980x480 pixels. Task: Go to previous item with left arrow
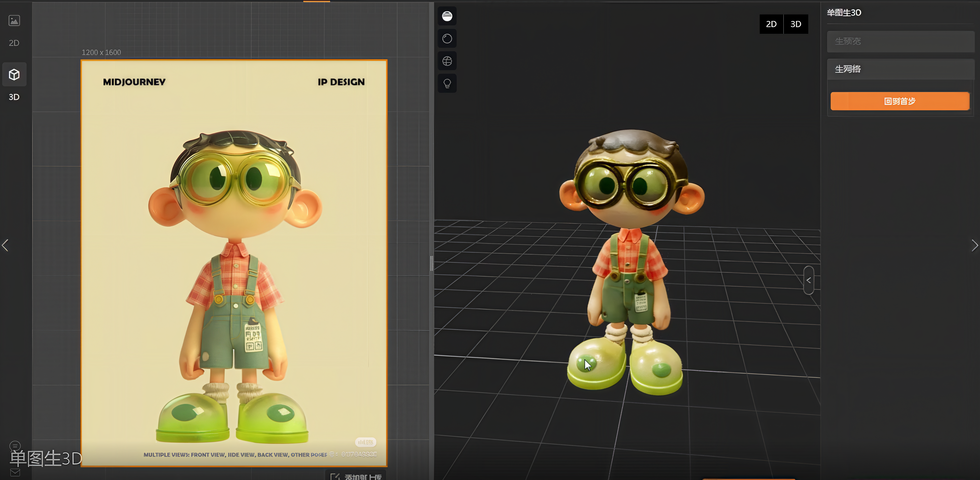[5, 245]
